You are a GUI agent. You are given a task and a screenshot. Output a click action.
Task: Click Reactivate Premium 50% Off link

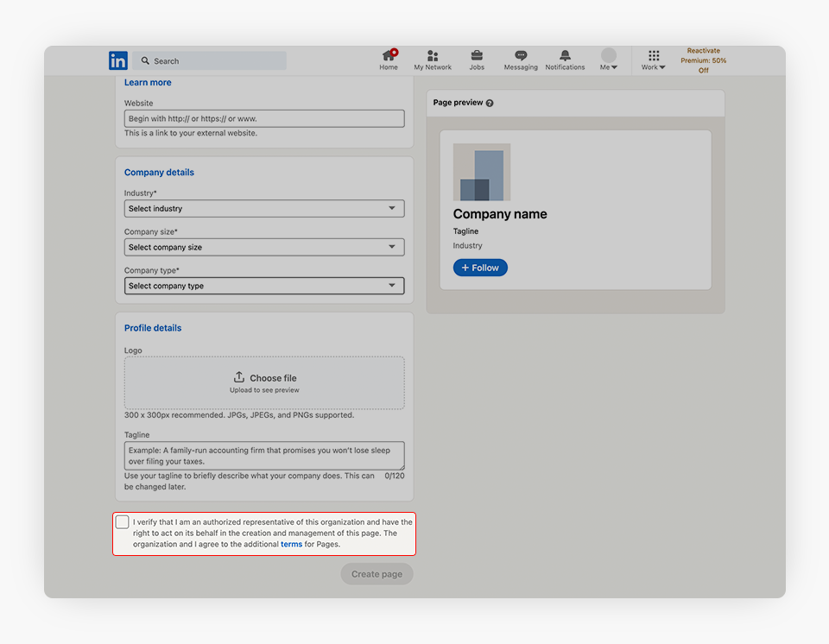coord(706,60)
